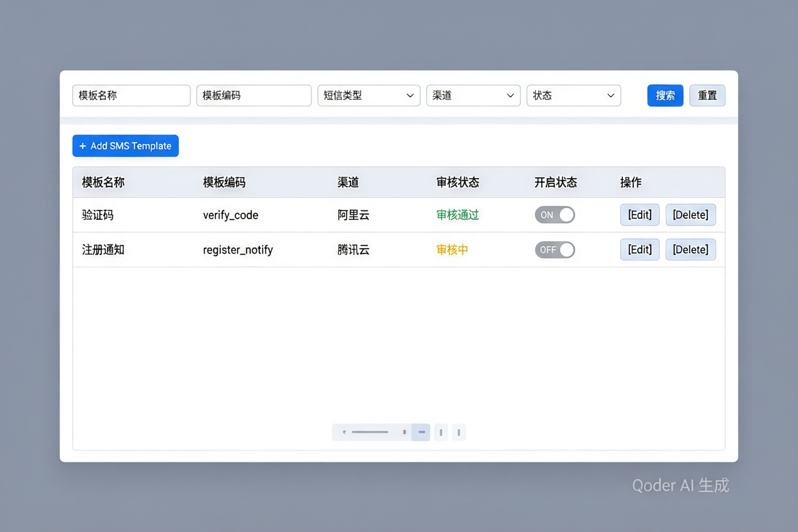This screenshot has height=532, width=798.
Task: Click the register_notify cell
Action: click(x=238, y=250)
